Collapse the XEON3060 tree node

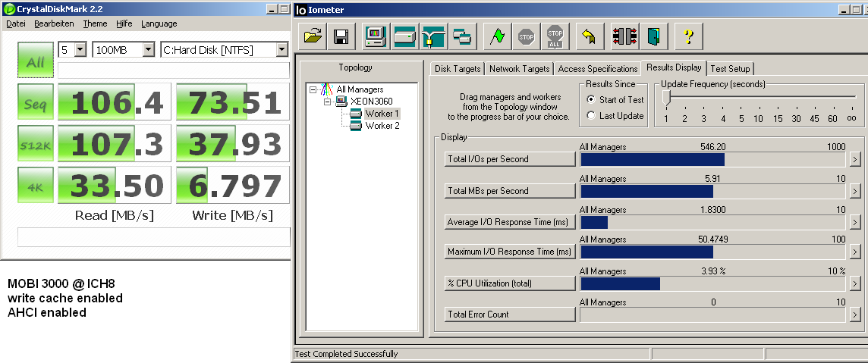click(327, 101)
